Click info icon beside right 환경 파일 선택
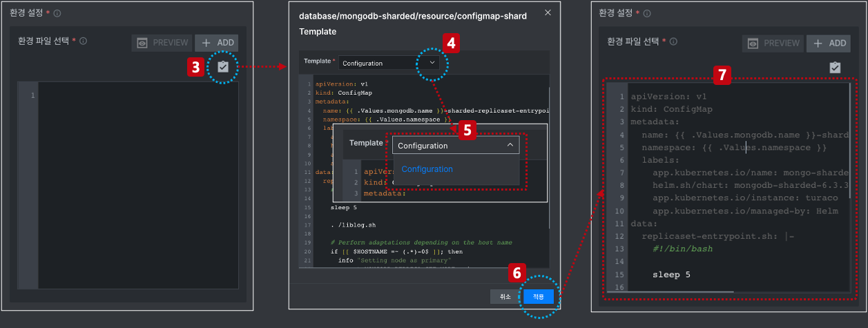Image resolution: width=868 pixels, height=328 pixels. click(x=672, y=41)
